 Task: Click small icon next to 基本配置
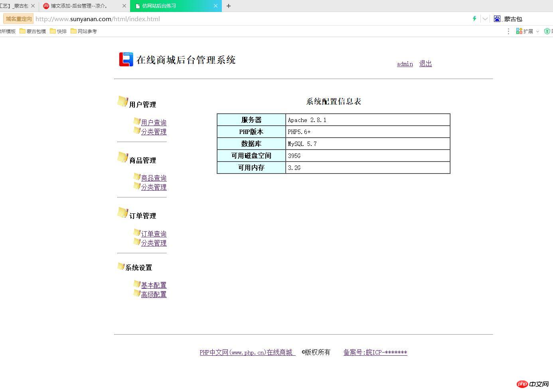pos(137,284)
